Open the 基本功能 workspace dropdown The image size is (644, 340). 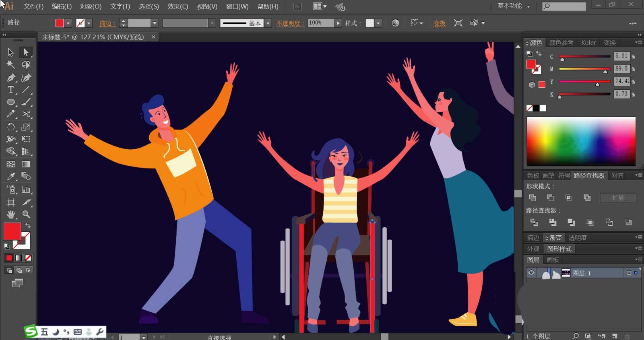tap(514, 6)
